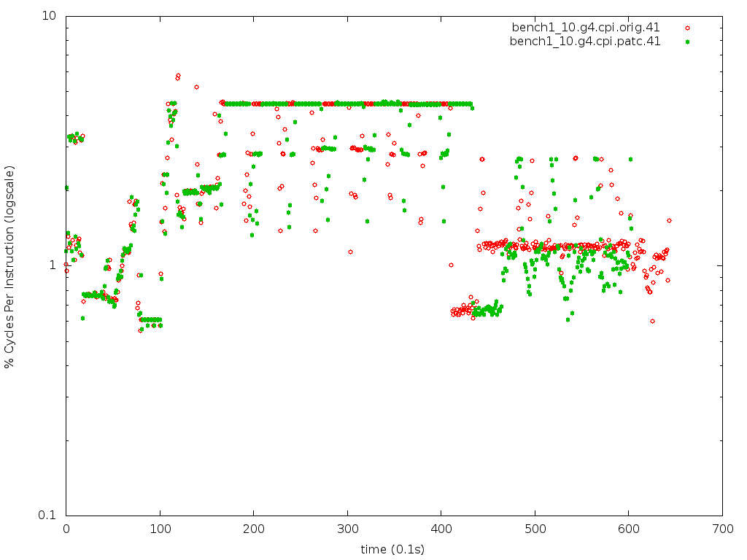747x560 pixels.
Task: Click the black data point just above the plateau
Action: [x=196, y=87]
